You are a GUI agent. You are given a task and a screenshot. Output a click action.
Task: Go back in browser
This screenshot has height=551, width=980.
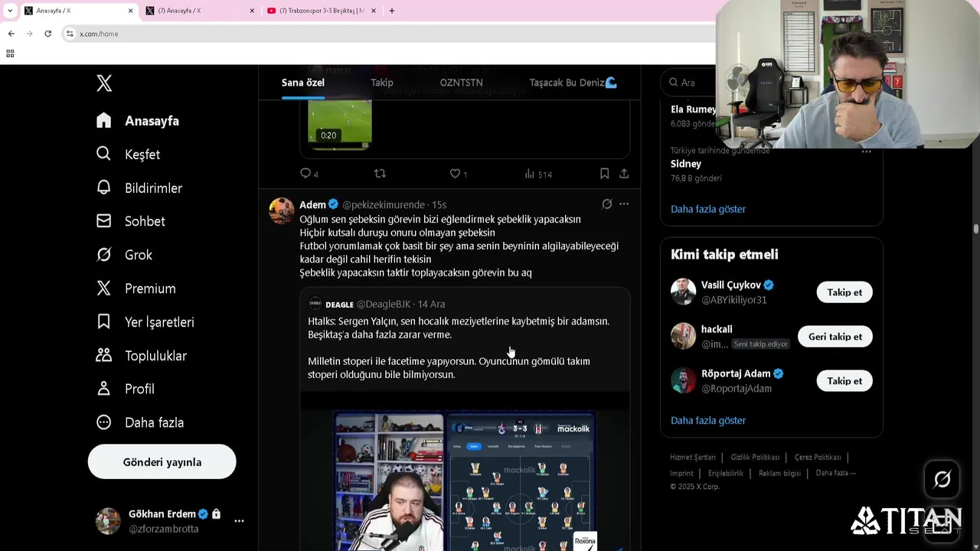click(x=11, y=34)
